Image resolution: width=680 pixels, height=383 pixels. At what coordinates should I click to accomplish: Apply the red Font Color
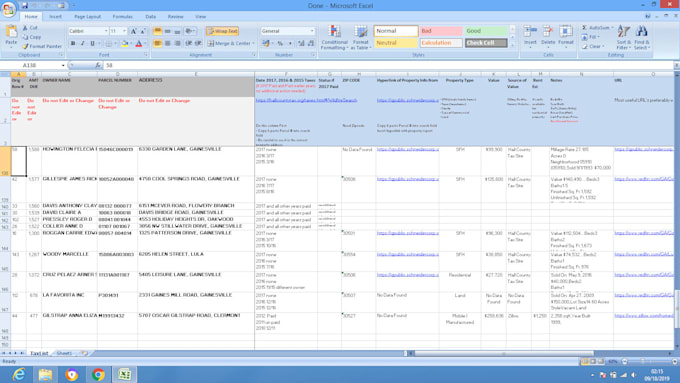coord(139,43)
